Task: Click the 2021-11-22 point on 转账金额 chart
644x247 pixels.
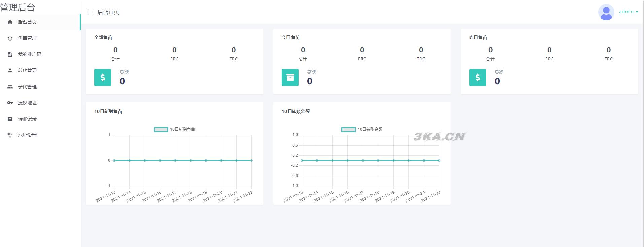Action: [439, 160]
